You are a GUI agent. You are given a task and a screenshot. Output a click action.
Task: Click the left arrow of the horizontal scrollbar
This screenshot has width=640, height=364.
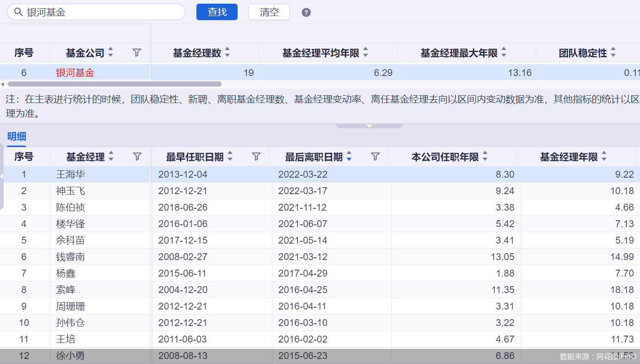(x=2, y=84)
